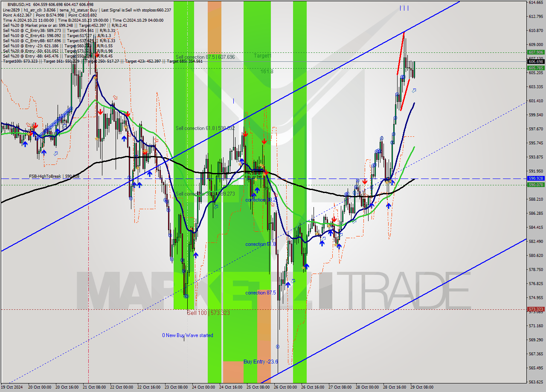Click the 'Buy Entry -23.6' label
The image size is (546, 392).
261,361
